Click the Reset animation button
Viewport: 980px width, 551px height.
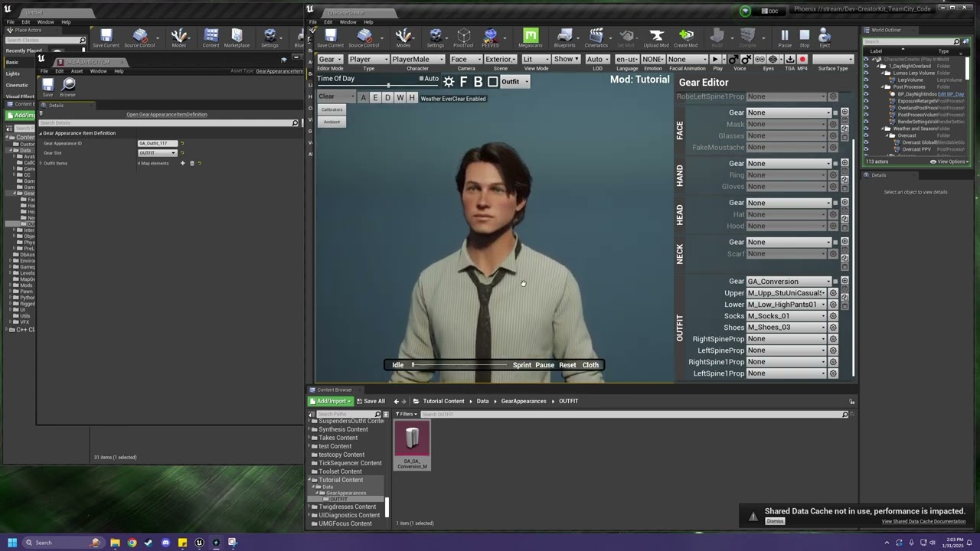point(567,365)
